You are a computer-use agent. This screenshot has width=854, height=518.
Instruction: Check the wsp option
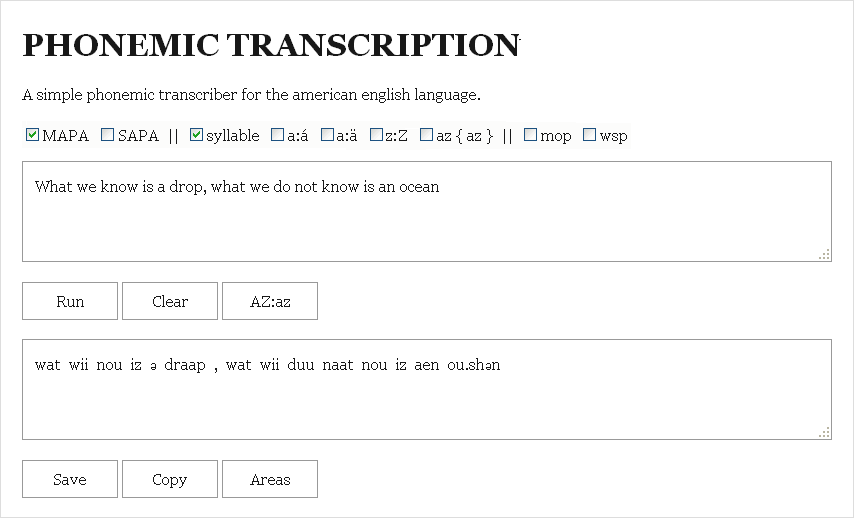[590, 135]
